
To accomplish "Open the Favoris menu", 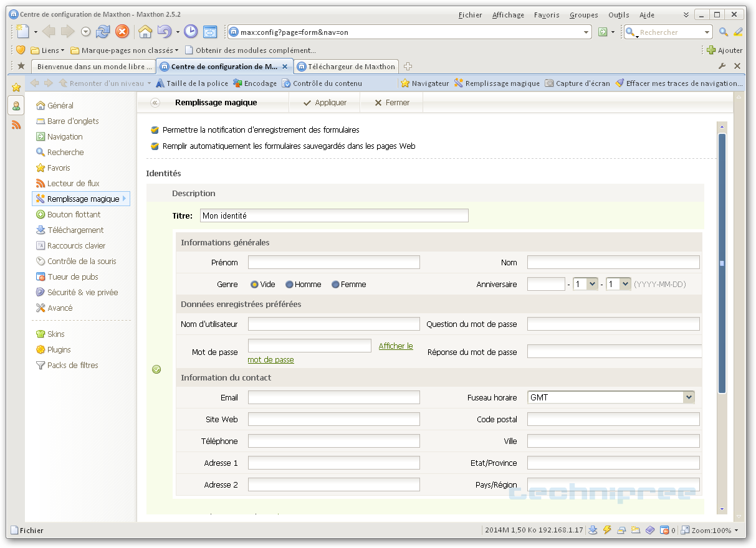I will pyautogui.click(x=546, y=15).
